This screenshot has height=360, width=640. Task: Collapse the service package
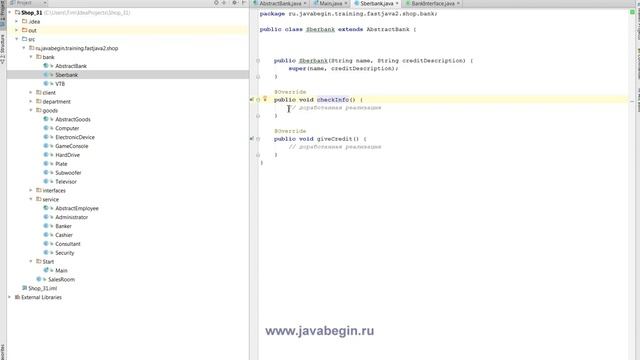click(31, 199)
